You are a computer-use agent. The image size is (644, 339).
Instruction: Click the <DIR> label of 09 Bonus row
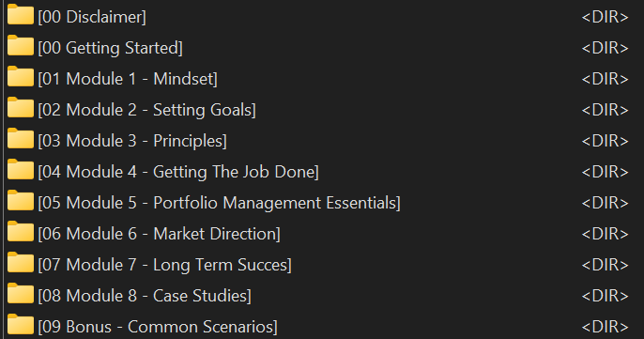coord(605,327)
